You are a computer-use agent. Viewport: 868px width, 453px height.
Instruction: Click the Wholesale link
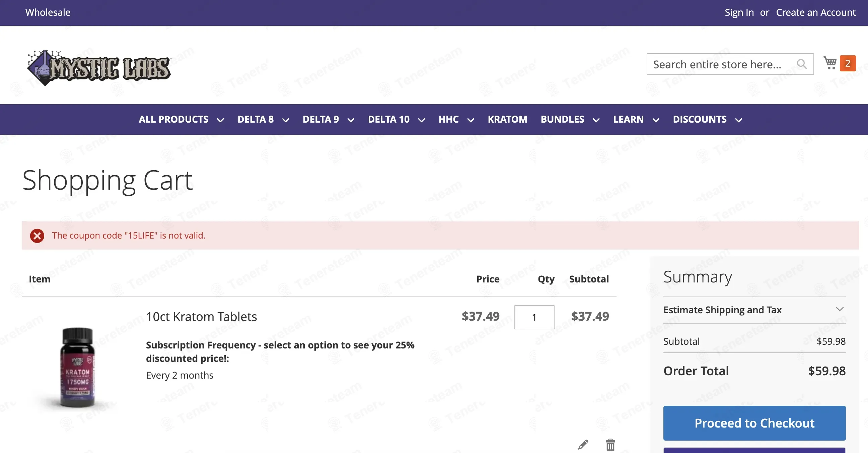(x=48, y=12)
